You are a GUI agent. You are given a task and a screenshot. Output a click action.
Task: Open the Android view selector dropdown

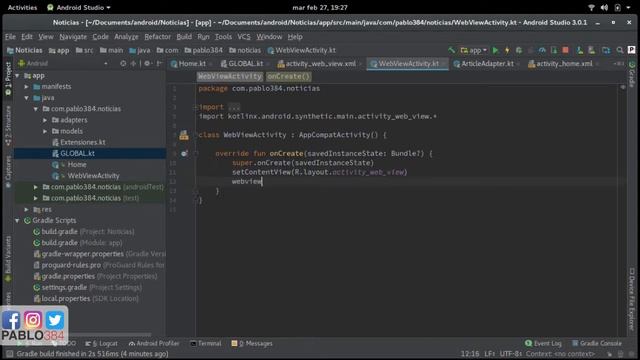[x=63, y=64]
